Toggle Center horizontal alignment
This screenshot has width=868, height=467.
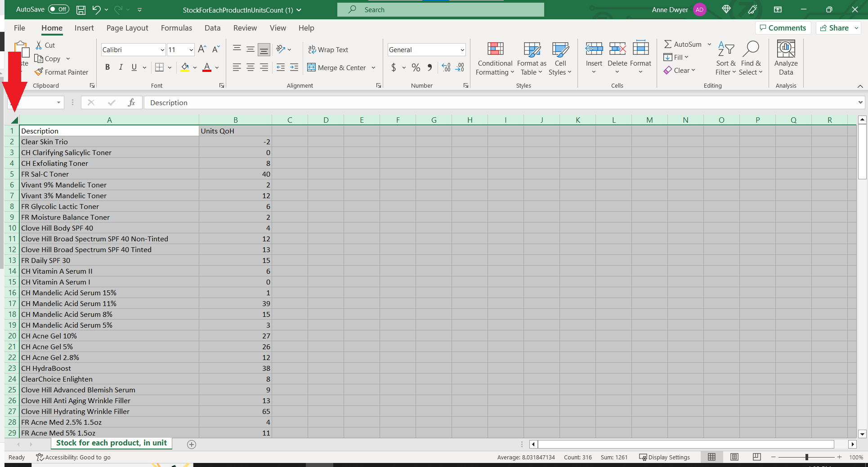[x=251, y=67]
